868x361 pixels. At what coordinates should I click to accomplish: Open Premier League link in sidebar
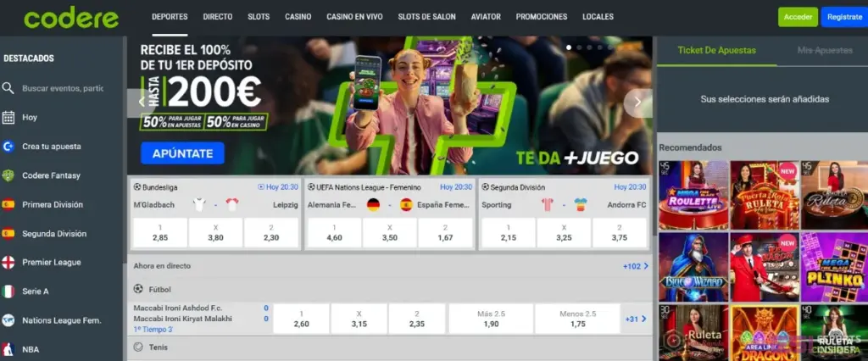[52, 263]
